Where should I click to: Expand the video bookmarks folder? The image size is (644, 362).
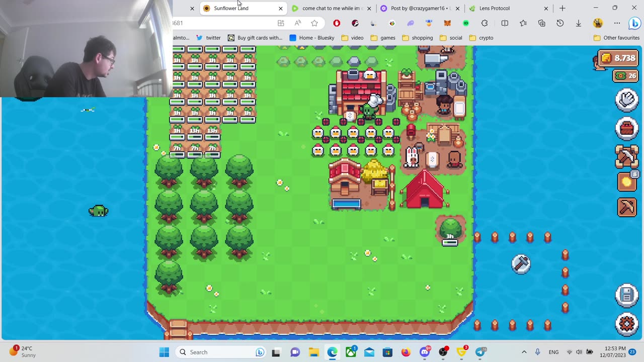[x=352, y=38]
